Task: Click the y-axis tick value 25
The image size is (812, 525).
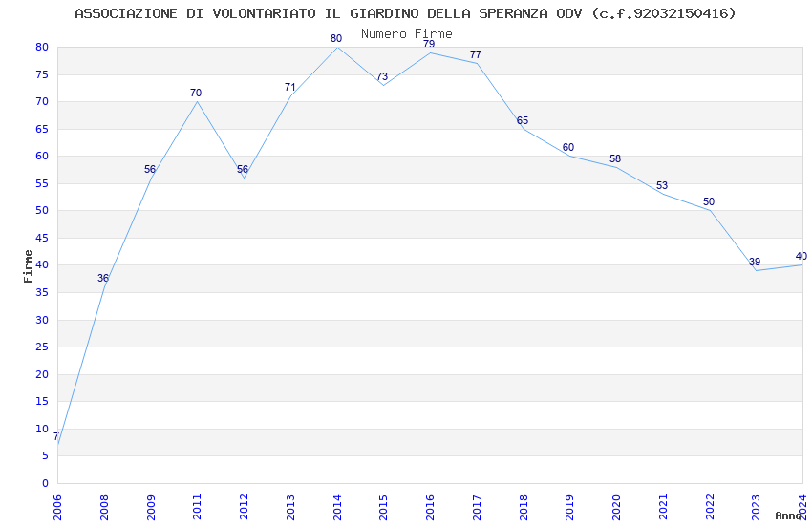Action: [x=42, y=346]
